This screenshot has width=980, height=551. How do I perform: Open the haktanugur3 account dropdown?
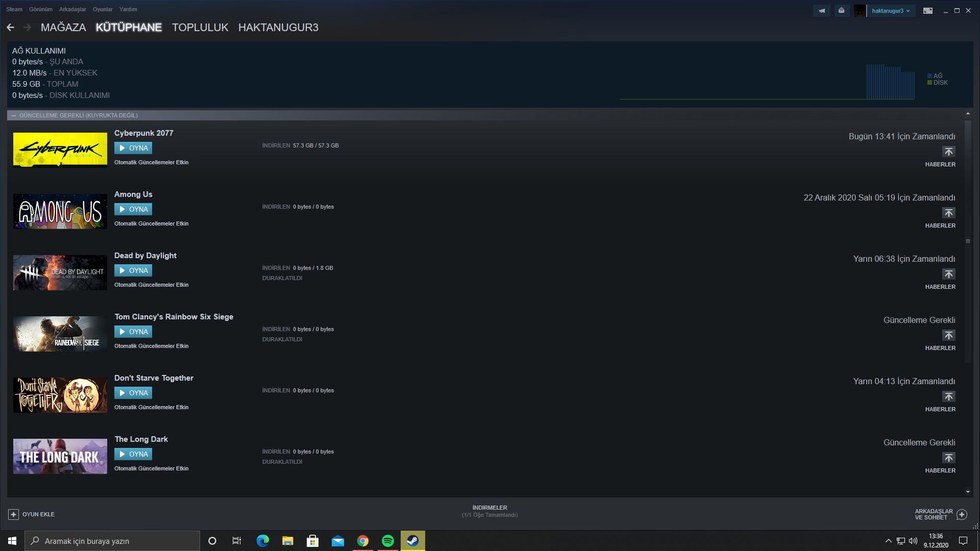(x=891, y=11)
